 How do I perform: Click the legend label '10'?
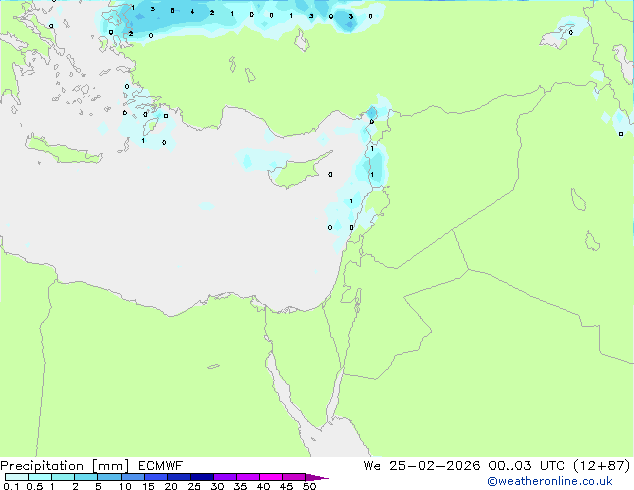(x=125, y=486)
